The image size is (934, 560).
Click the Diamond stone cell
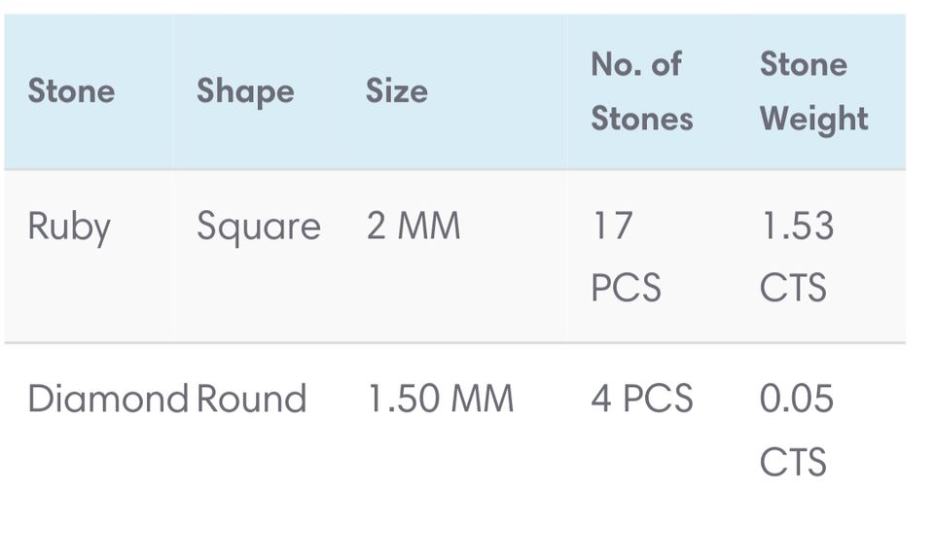pyautogui.click(x=107, y=400)
